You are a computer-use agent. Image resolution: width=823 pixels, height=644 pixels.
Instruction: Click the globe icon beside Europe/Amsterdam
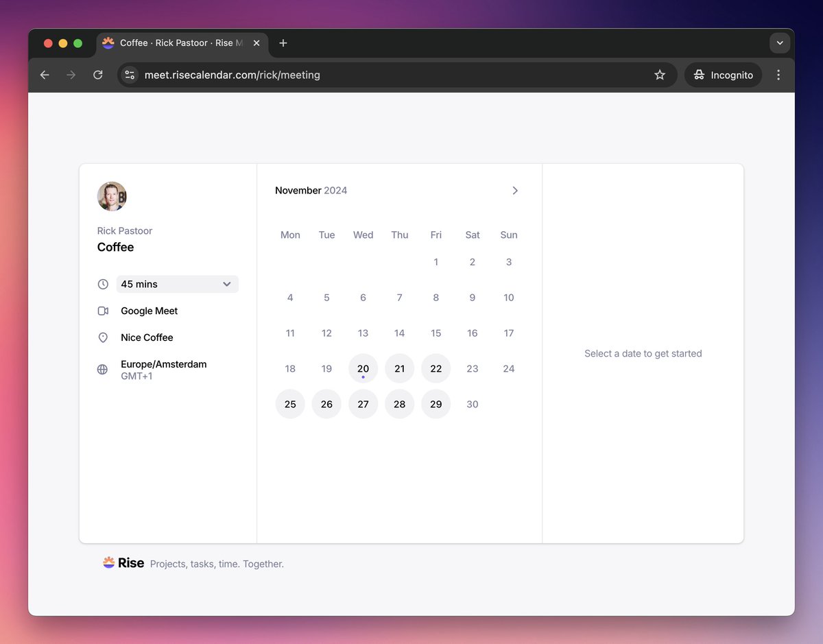click(103, 370)
